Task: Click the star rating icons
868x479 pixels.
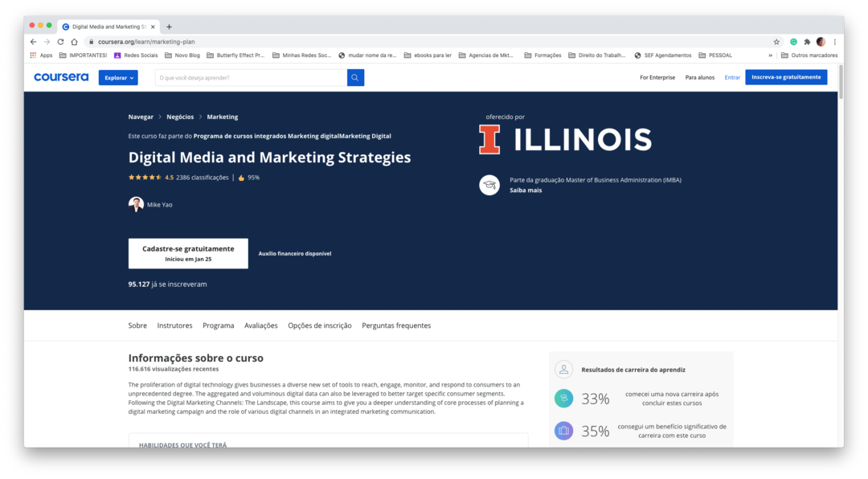Action: click(x=145, y=178)
